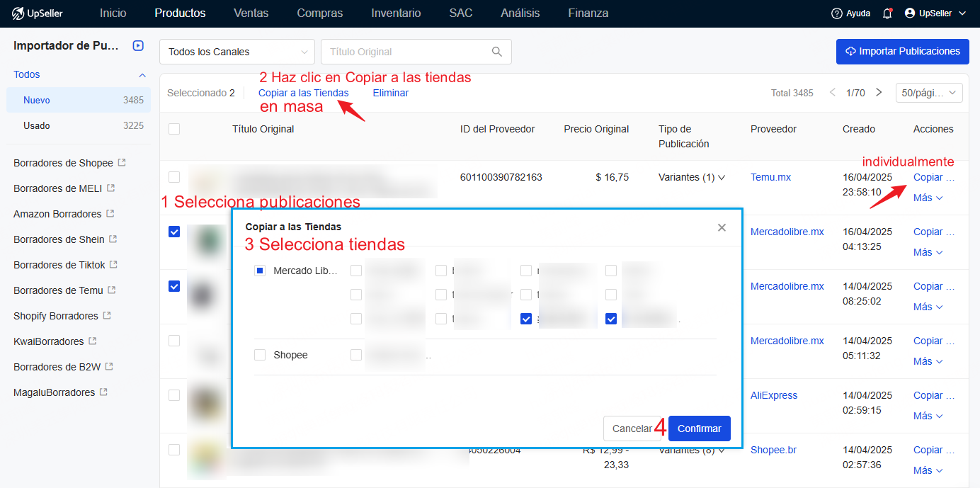Select the Usado filter in the sidebar
The image size is (980, 488).
[x=79, y=125]
